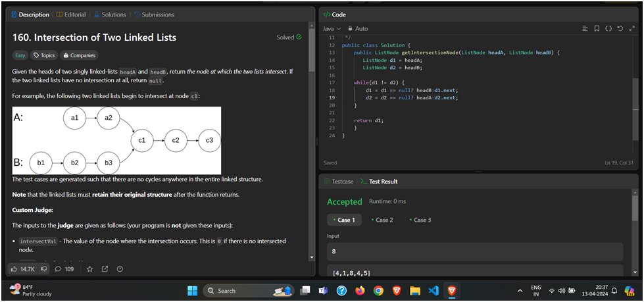Expand the Companies tag section
This screenshot has height=302, width=644.
pos(80,55)
